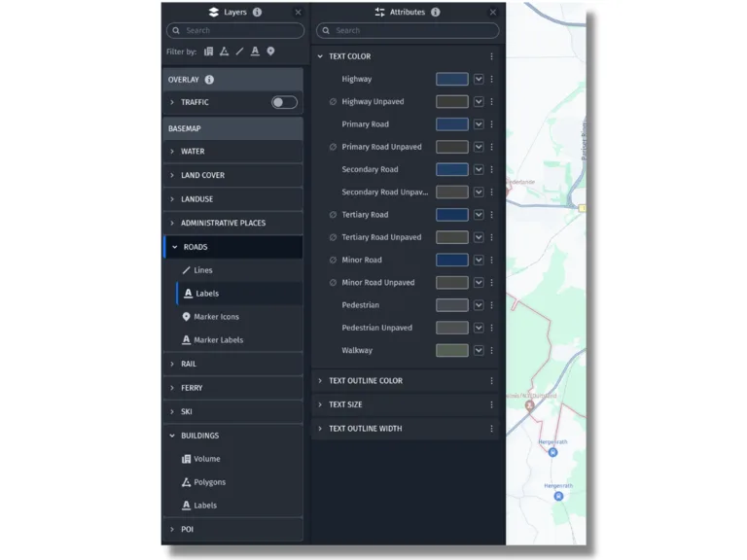Expand the FERRY layer group
The width and height of the screenshot is (747, 560).
tap(172, 388)
